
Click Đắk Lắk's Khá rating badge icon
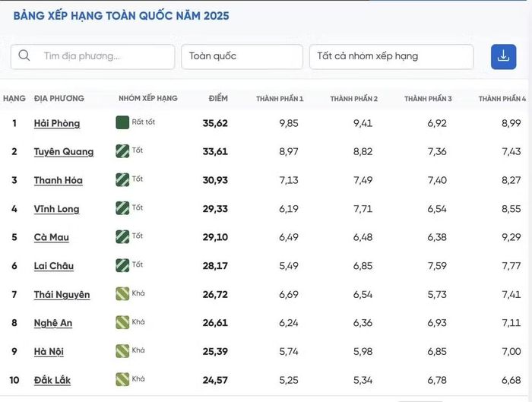(x=122, y=379)
